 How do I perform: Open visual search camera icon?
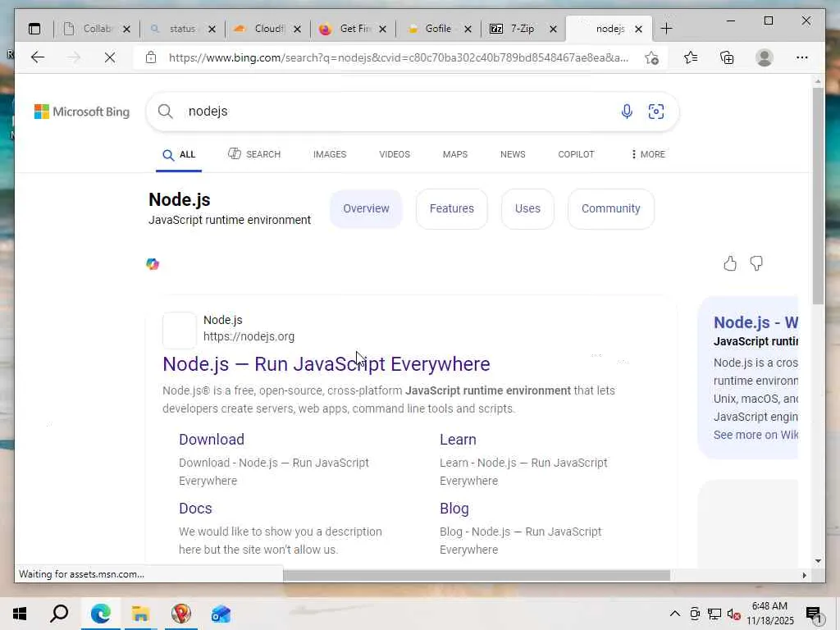pos(656,112)
